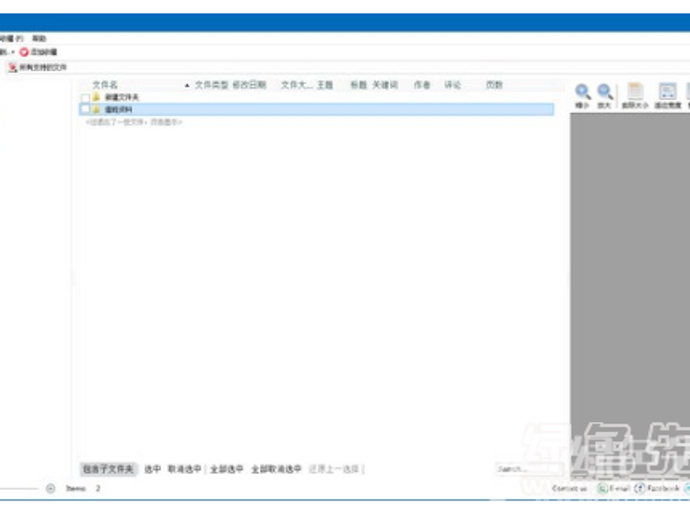This screenshot has height=518, width=690.
Task: Sort by the 修改日期 column header
Action: pos(249,85)
